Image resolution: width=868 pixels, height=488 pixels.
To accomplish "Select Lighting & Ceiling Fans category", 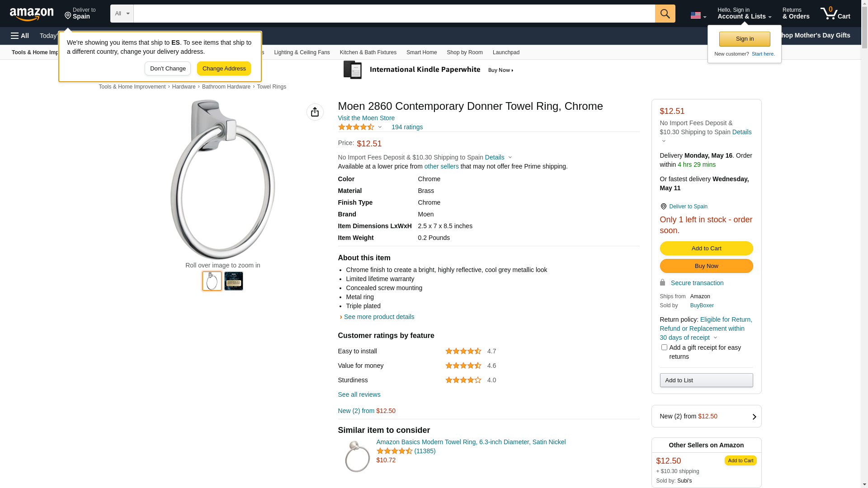I will (x=302, y=52).
